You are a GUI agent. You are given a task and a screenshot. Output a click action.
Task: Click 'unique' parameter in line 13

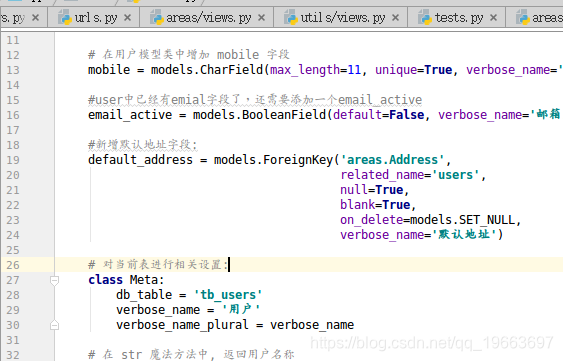click(396, 70)
